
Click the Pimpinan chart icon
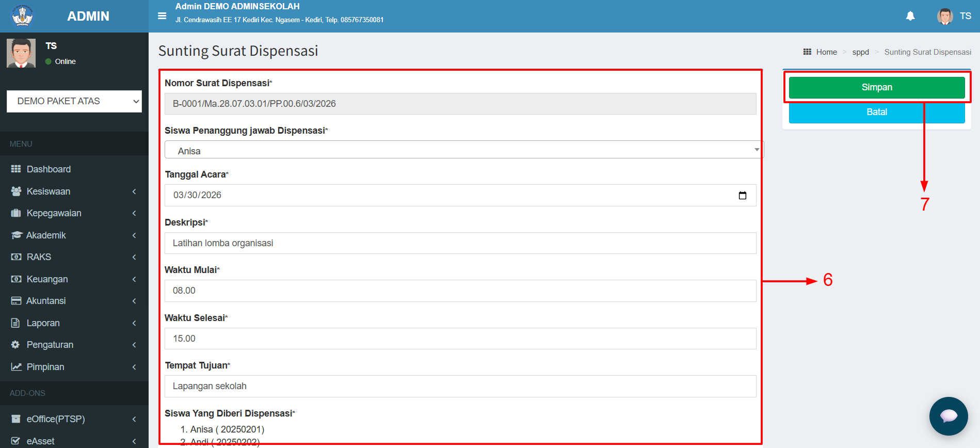coord(16,367)
